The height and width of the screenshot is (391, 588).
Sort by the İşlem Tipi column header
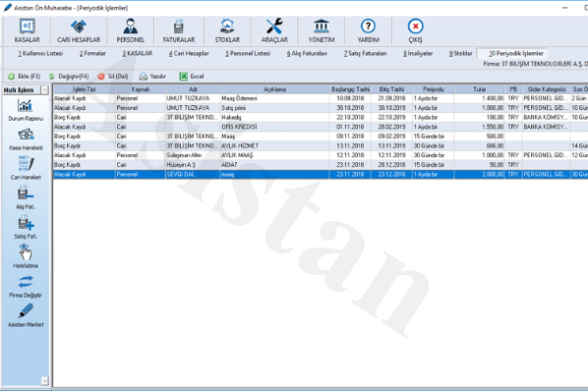84,89
